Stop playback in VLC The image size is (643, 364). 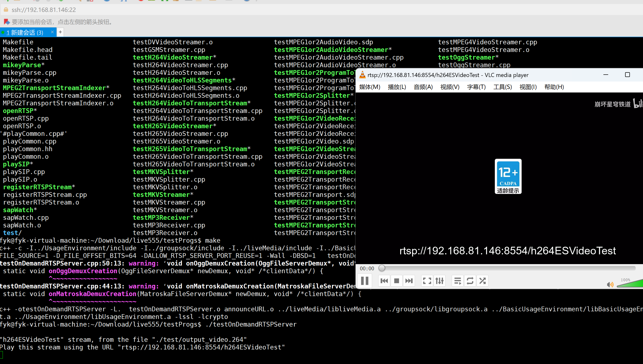396,281
